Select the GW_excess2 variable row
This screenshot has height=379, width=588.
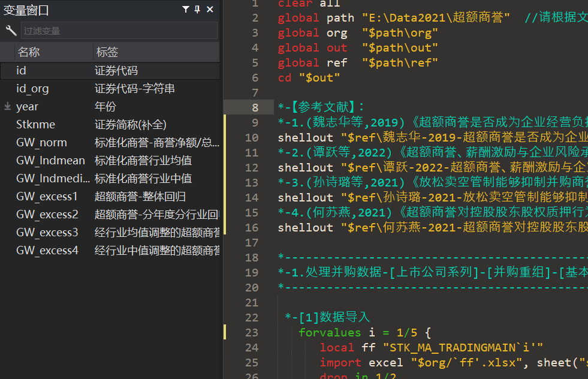tap(110, 215)
